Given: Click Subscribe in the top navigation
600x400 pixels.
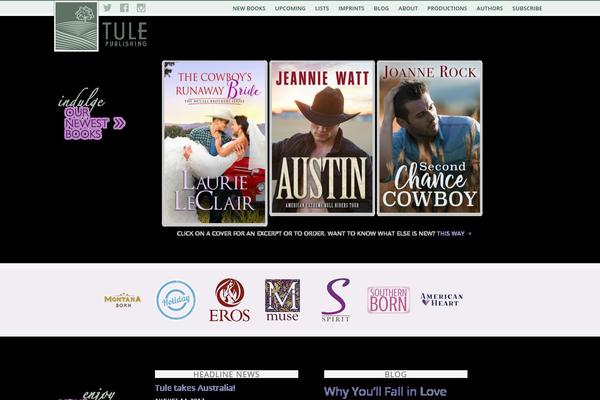Looking at the screenshot, I should (527, 8).
